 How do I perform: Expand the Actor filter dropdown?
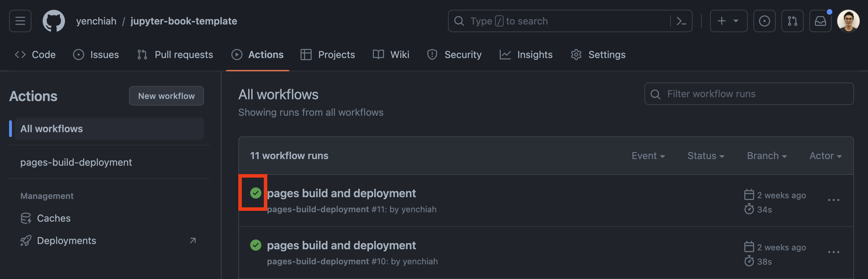coord(825,156)
